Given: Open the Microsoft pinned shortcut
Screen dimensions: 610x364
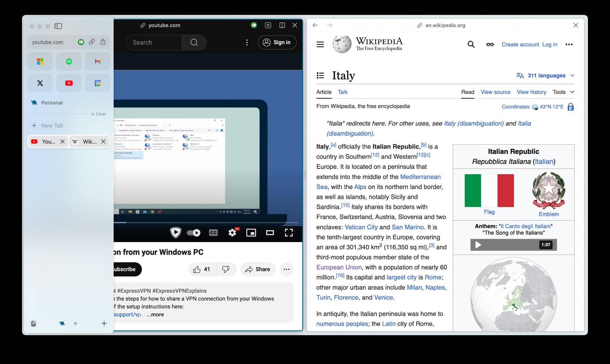Looking at the screenshot, I should pos(40,61).
